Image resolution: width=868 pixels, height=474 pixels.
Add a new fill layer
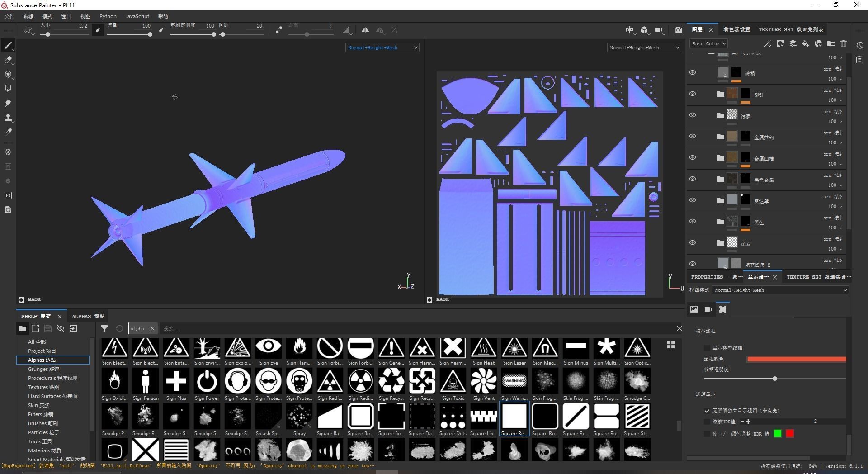[x=805, y=43]
